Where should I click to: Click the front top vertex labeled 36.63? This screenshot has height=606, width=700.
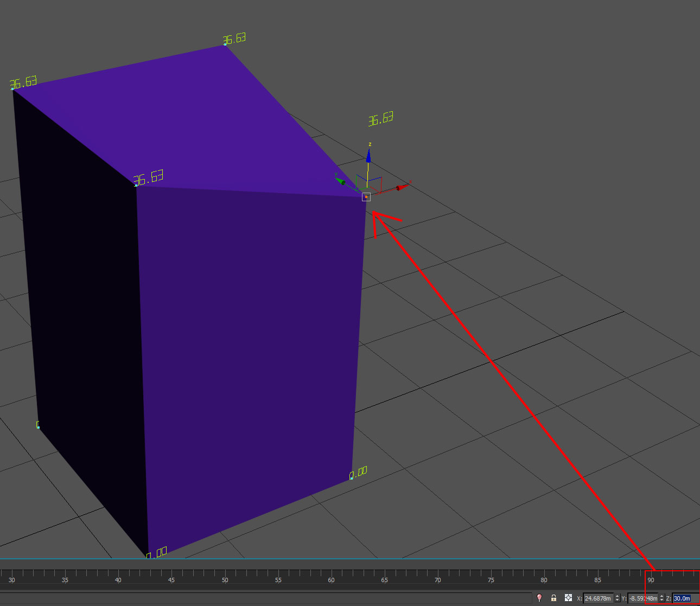[x=136, y=186]
